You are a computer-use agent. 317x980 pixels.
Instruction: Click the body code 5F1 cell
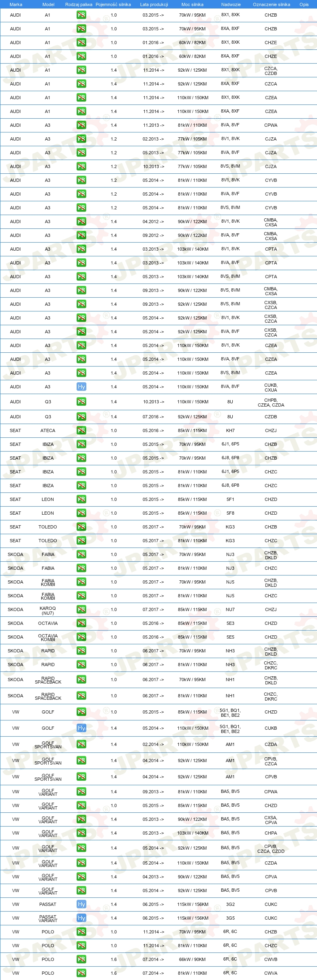(x=230, y=499)
